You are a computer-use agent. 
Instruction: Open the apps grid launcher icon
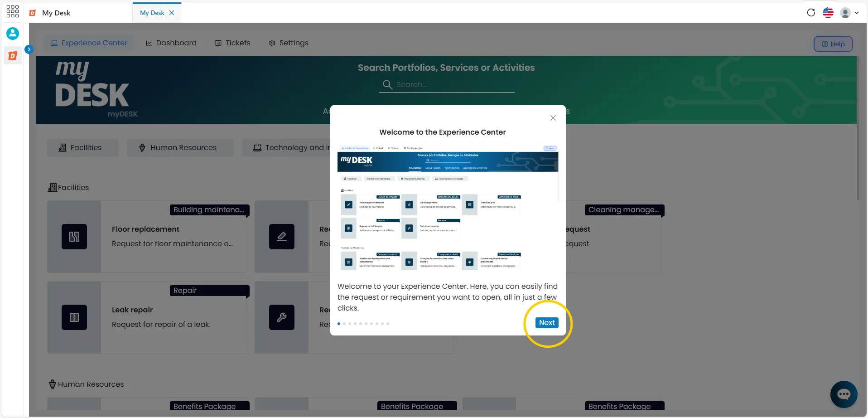13,12
